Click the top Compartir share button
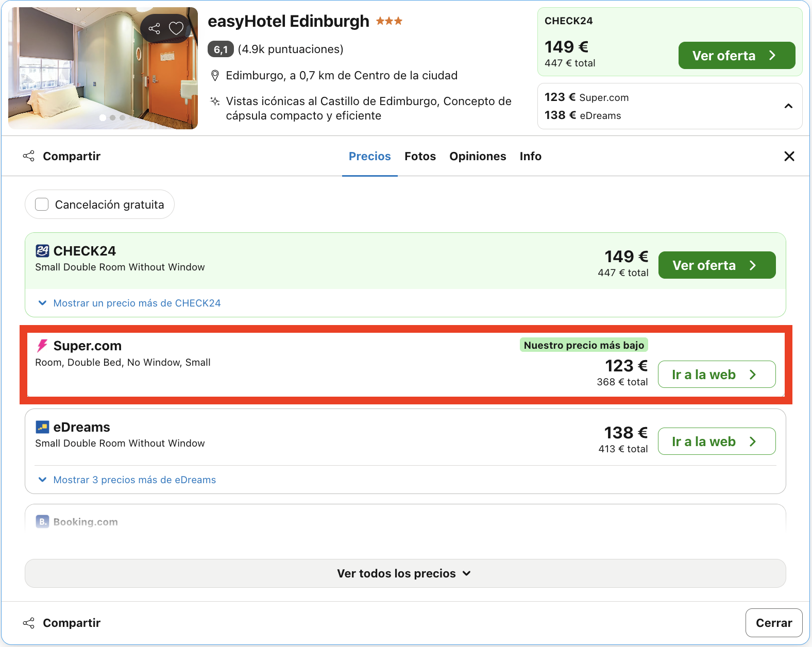 coord(62,156)
